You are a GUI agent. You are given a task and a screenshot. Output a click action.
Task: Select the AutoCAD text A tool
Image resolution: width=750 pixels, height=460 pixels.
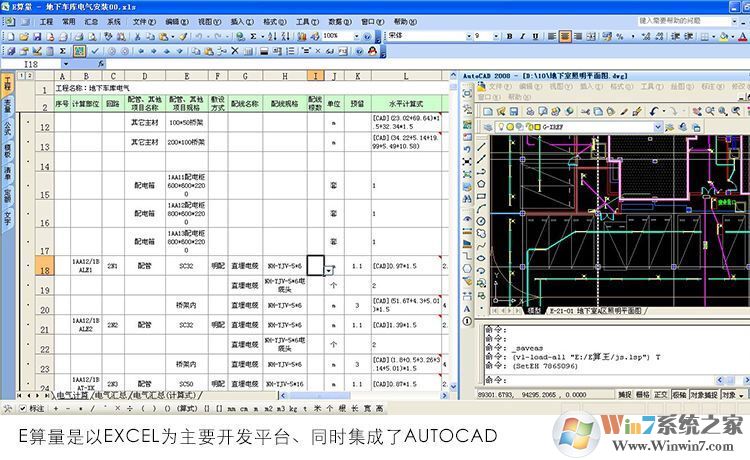[467, 309]
